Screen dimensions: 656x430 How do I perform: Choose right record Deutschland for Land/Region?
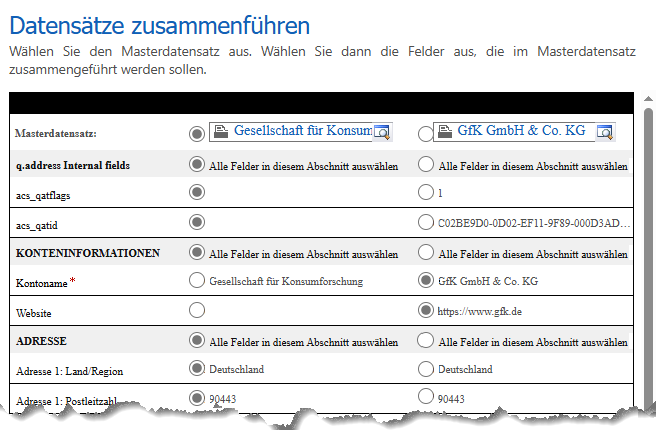[425, 369]
